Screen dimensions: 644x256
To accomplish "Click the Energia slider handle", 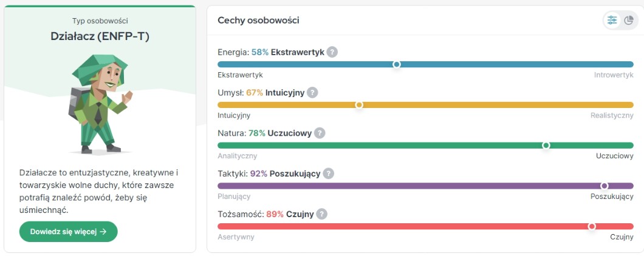I will [397, 64].
